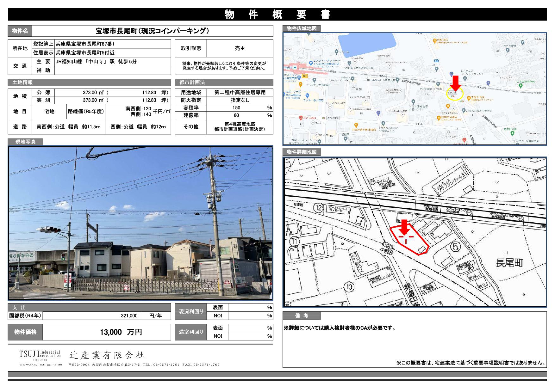Viewport: 555px width, 392px height.
Task: Click the on-site photo of the parking lot
Action: tap(140, 223)
